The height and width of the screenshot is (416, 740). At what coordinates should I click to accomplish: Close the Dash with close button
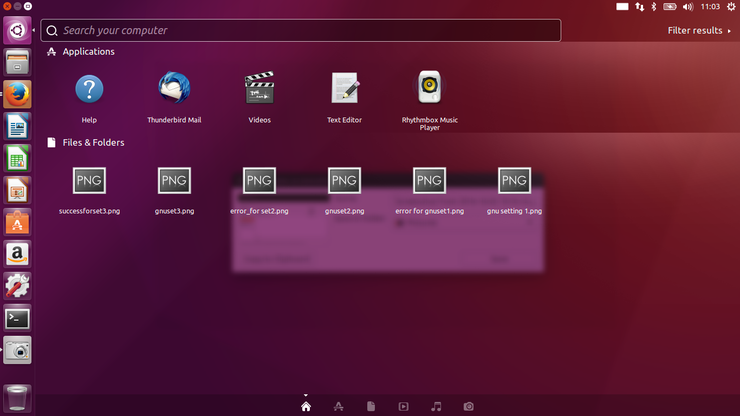[x=7, y=6]
